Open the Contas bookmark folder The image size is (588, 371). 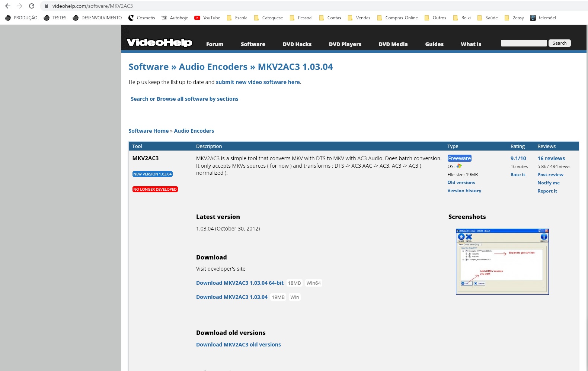pyautogui.click(x=330, y=18)
